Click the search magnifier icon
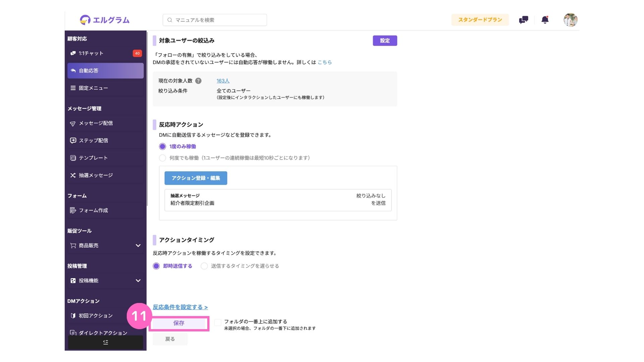Image resolution: width=644 pixels, height=362 pixels. [170, 20]
